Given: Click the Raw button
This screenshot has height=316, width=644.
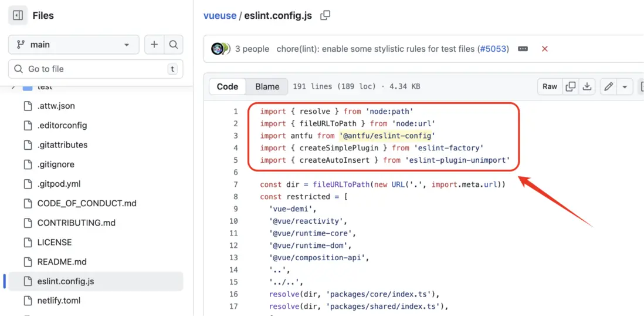Looking at the screenshot, I should coord(550,86).
